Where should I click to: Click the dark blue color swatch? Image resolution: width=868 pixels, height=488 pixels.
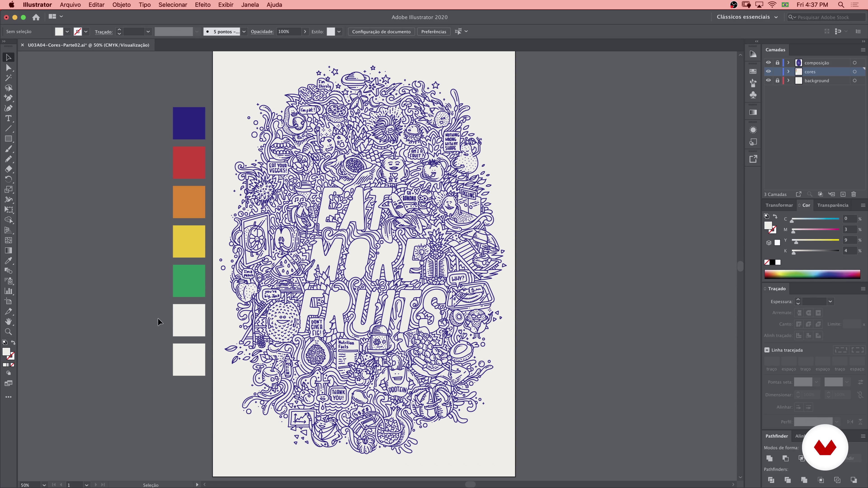click(x=189, y=123)
